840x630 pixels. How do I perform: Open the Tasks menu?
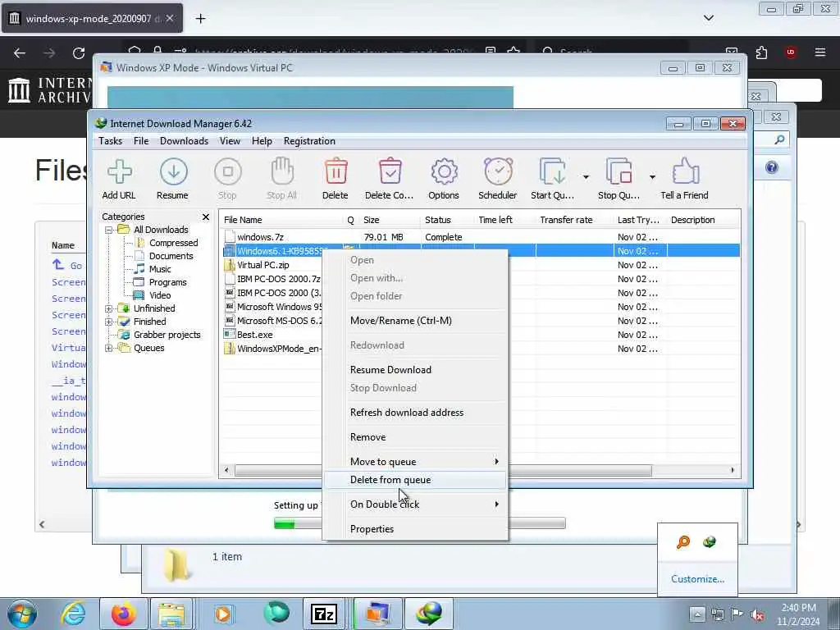(x=111, y=141)
